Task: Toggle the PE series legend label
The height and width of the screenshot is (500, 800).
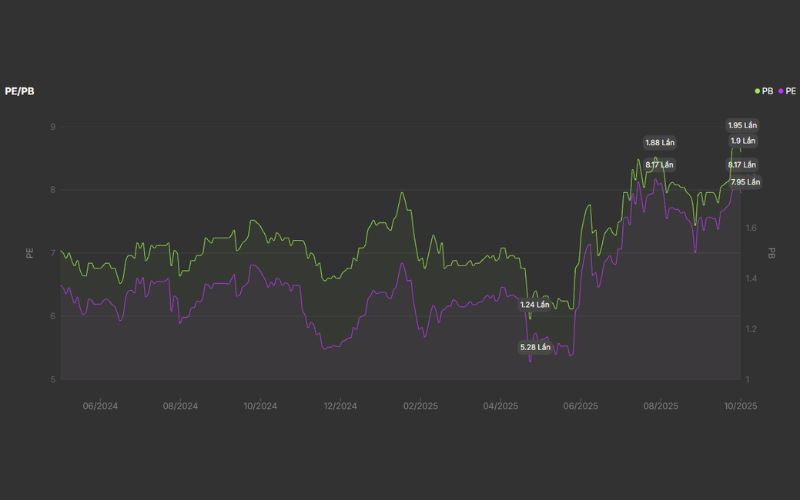Action: click(791, 91)
